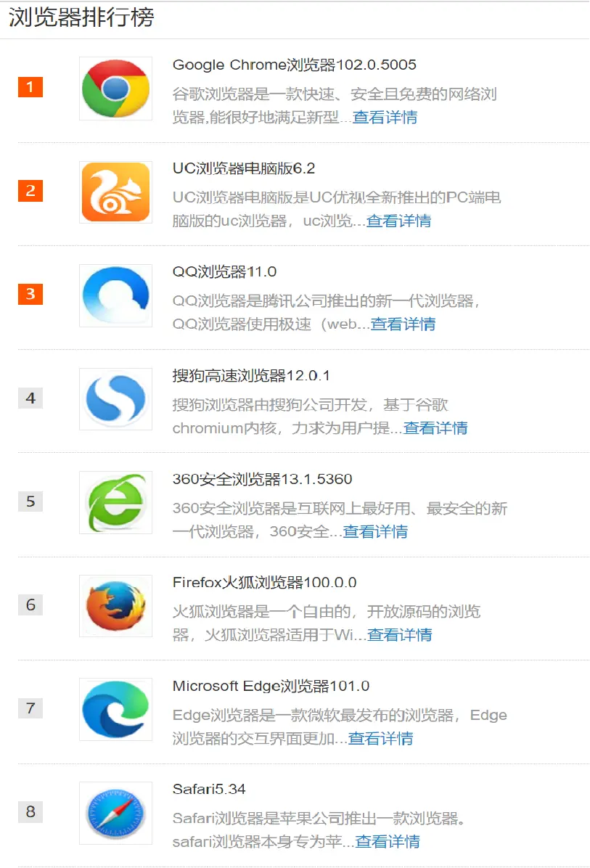Image resolution: width=590 pixels, height=868 pixels.
Task: Click description starting 360安全浏览器是互联网上
Action: click(x=340, y=520)
